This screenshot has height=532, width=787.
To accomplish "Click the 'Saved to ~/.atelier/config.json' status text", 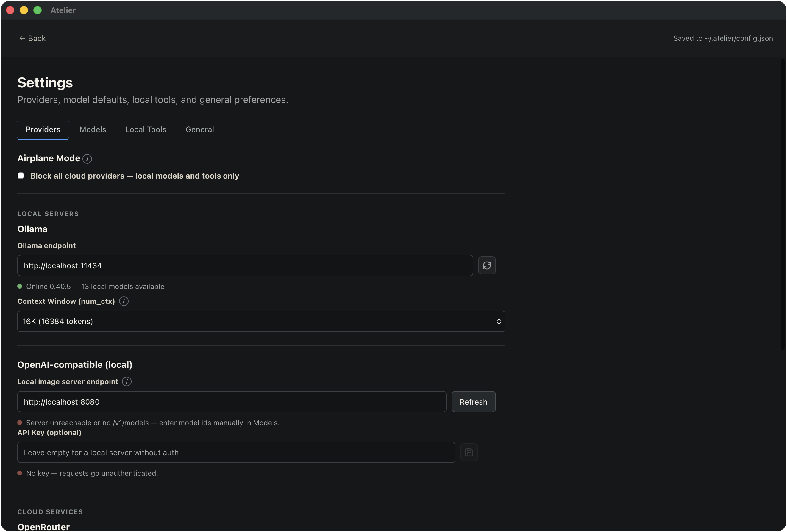I will pyautogui.click(x=723, y=38).
